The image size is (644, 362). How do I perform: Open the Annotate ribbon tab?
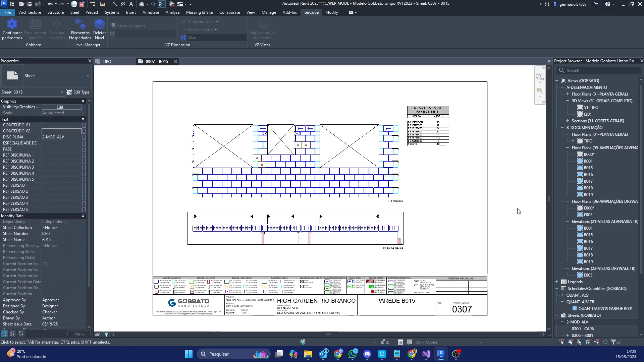(151, 12)
